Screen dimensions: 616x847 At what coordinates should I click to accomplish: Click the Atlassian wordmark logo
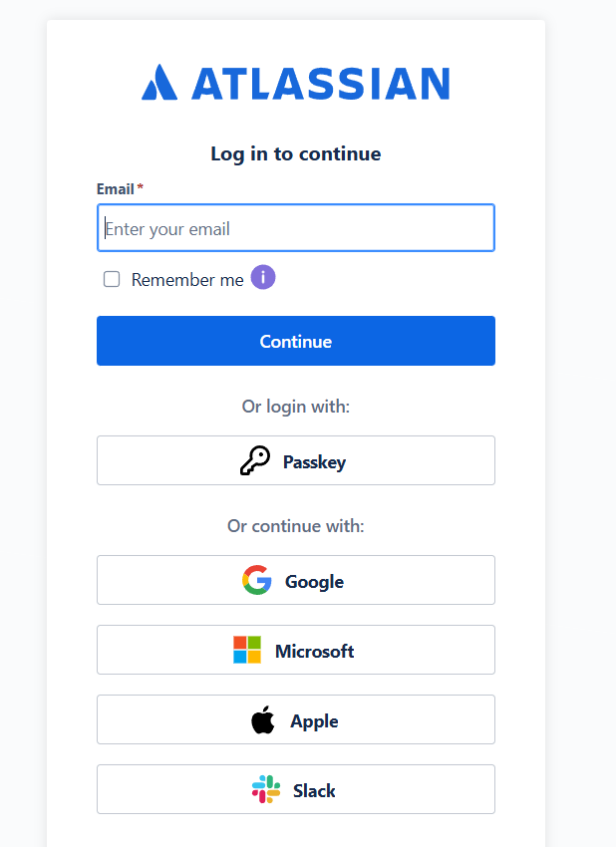pyautogui.click(x=322, y=84)
